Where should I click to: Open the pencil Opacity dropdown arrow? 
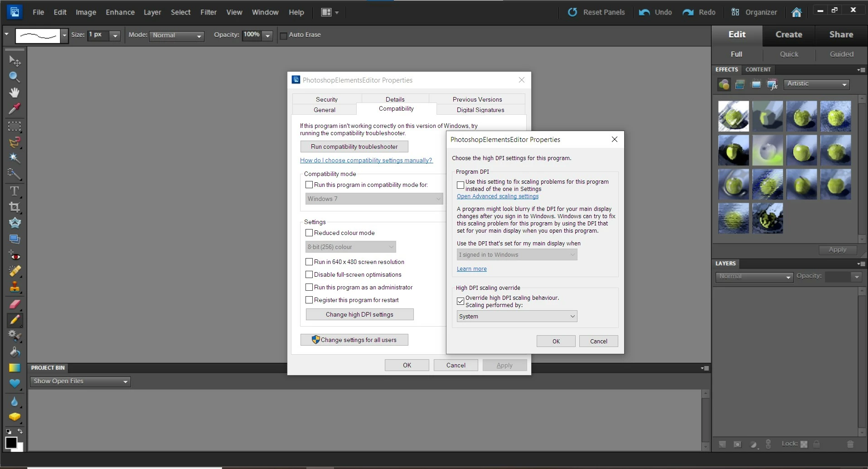pos(268,35)
